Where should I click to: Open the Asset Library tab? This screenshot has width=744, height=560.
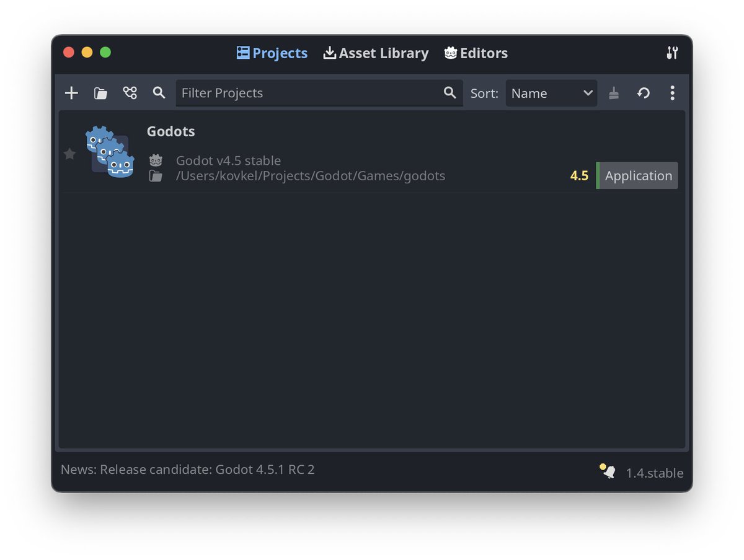376,53
